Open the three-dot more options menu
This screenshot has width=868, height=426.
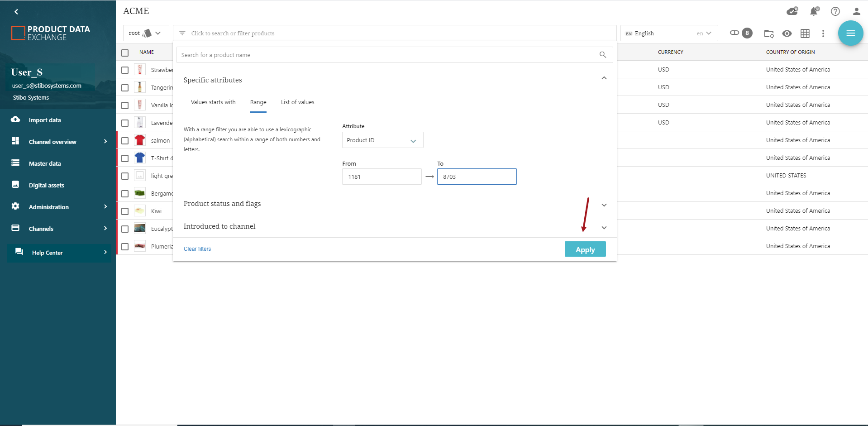point(823,34)
